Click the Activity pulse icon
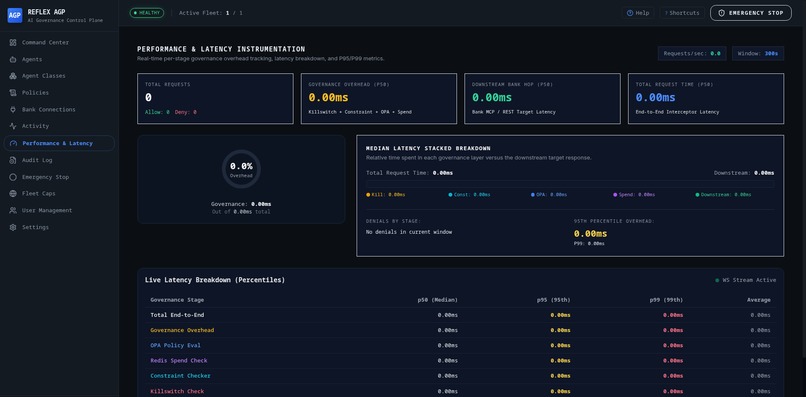 pyautogui.click(x=13, y=126)
